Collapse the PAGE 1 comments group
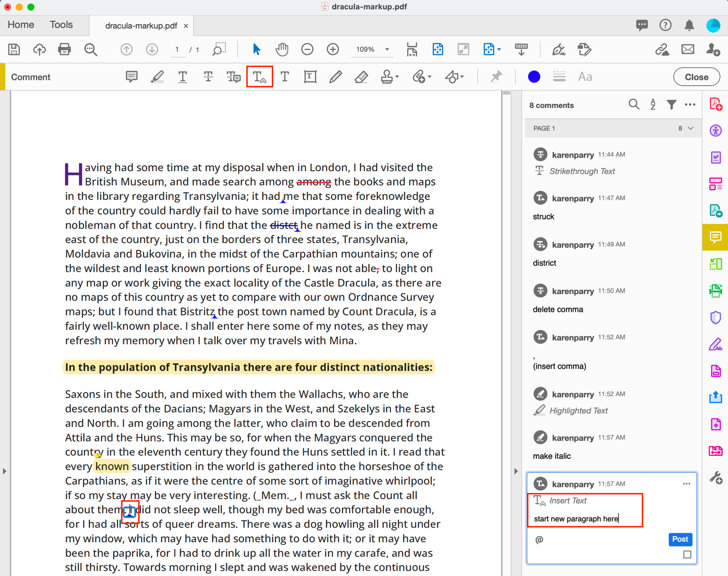 (x=691, y=128)
